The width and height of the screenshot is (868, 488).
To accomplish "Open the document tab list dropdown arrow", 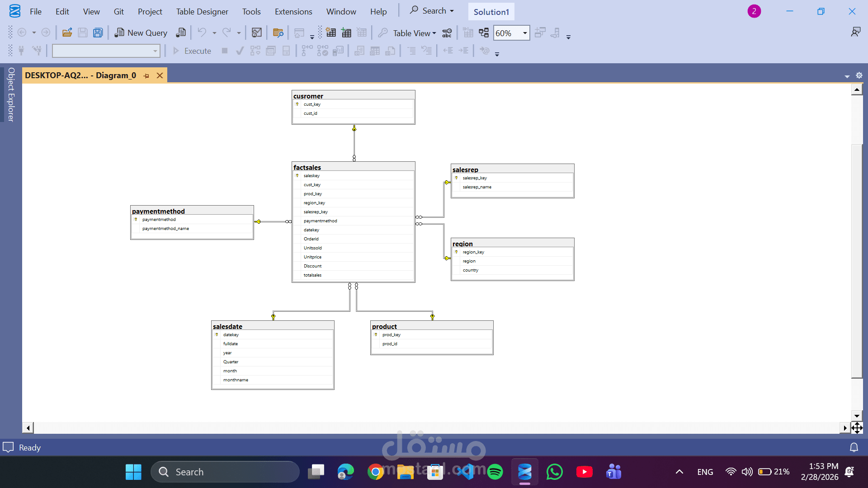I will click(x=847, y=76).
